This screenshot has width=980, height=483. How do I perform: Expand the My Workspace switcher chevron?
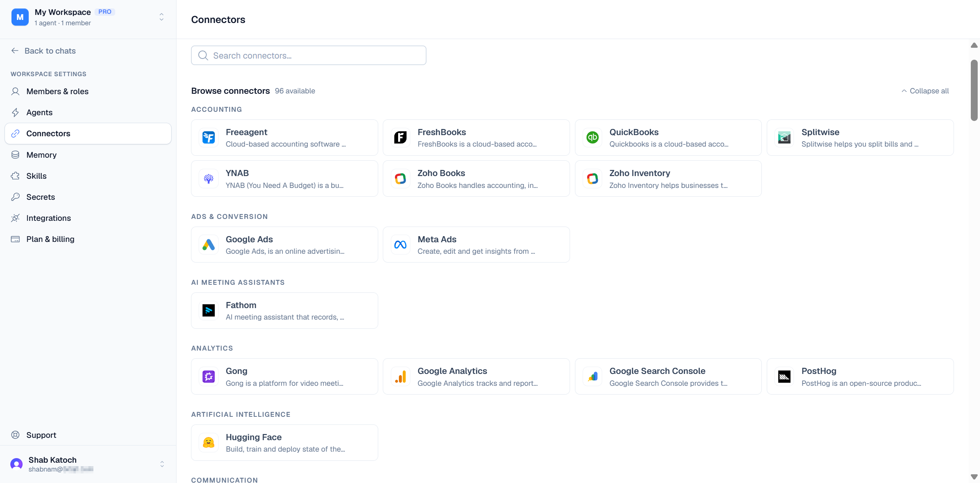pos(162,17)
